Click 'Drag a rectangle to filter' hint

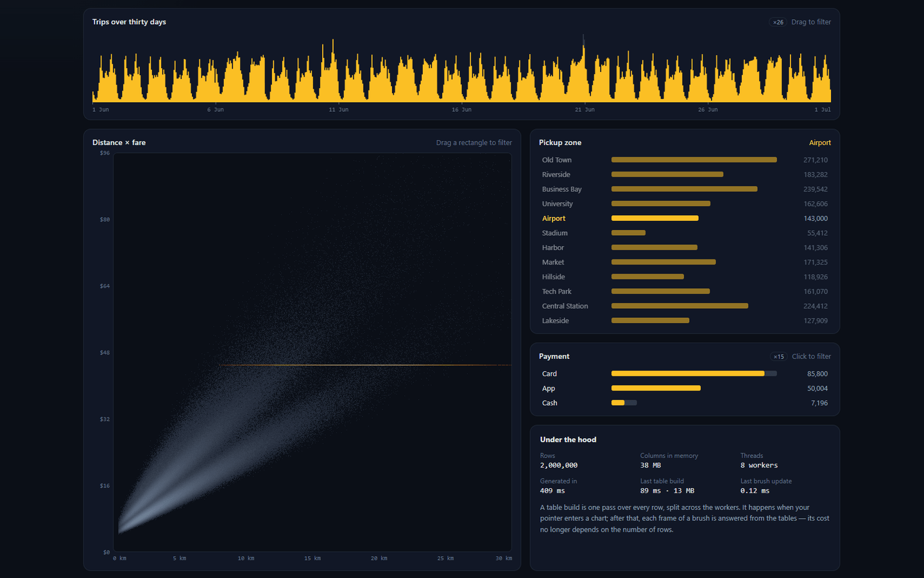tap(474, 143)
